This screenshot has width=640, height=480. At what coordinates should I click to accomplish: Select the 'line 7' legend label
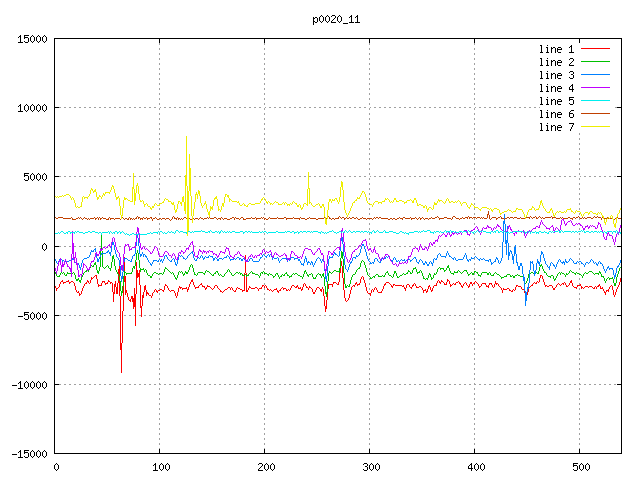coord(557,127)
